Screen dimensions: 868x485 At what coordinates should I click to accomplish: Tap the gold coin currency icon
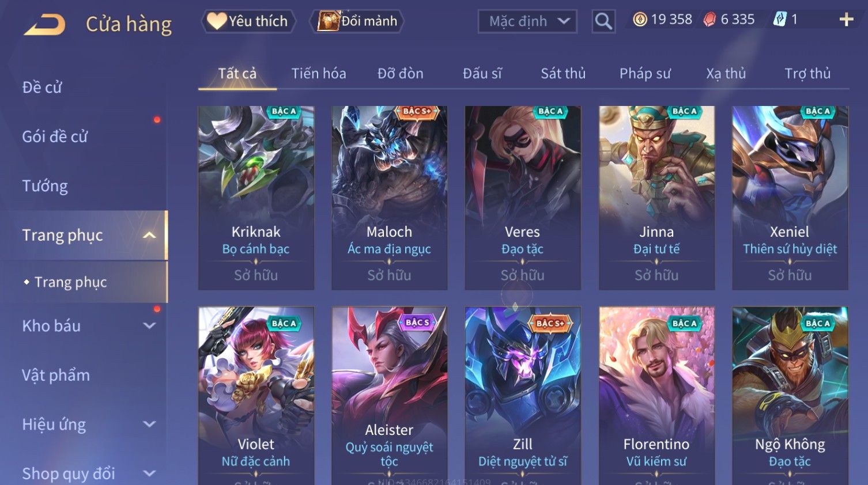tap(640, 20)
